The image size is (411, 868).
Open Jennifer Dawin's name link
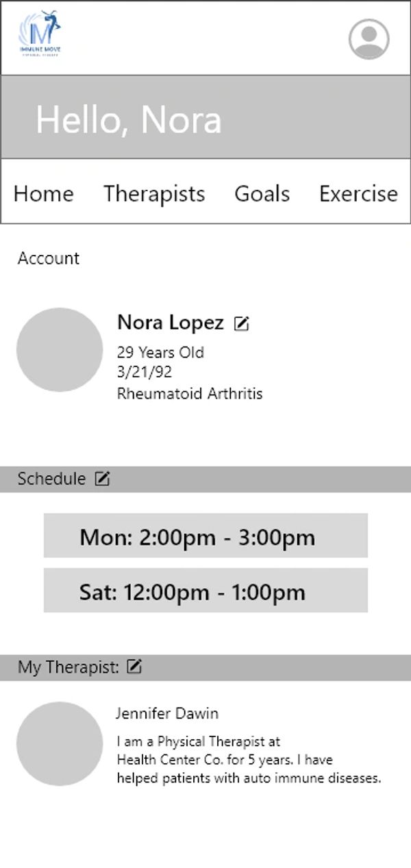click(167, 714)
